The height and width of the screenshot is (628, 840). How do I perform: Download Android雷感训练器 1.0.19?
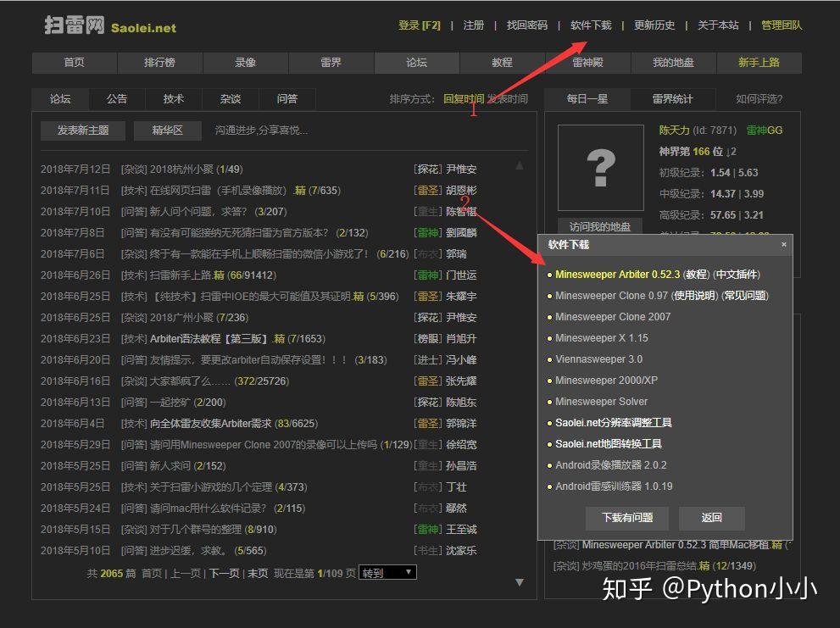click(614, 486)
